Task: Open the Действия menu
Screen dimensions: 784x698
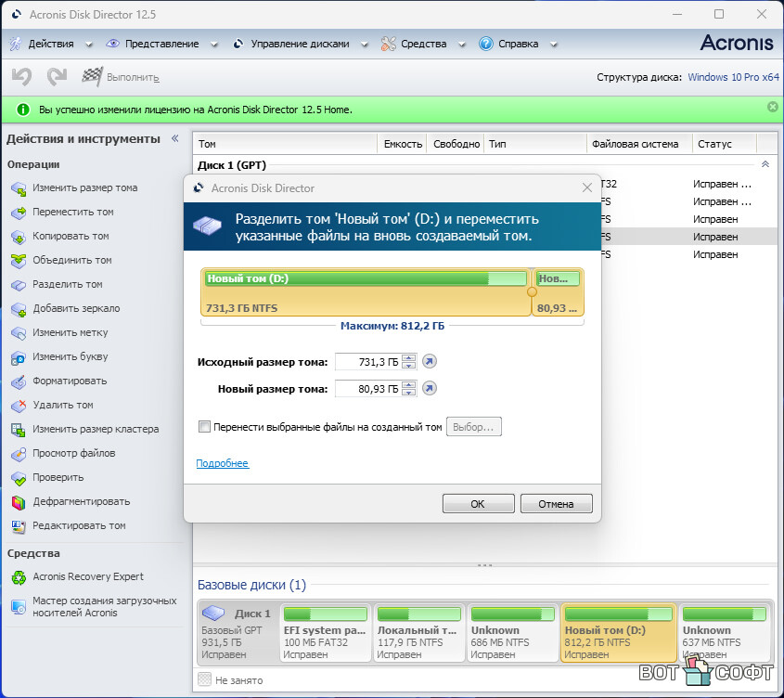Action: tap(50, 44)
